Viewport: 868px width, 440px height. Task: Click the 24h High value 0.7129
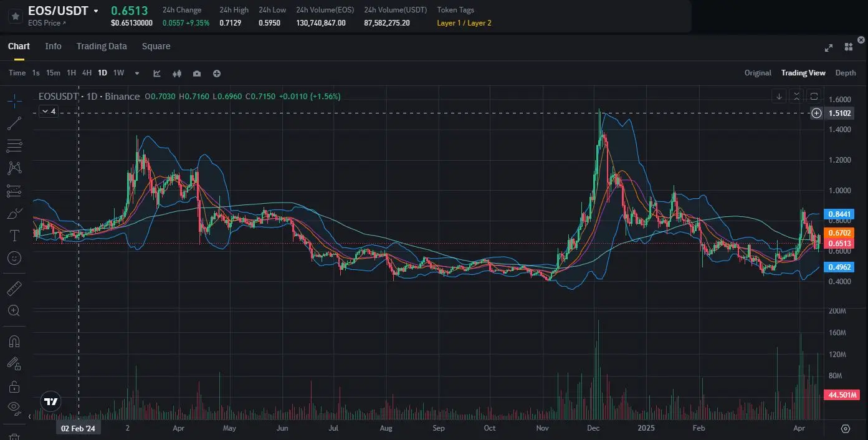point(230,23)
